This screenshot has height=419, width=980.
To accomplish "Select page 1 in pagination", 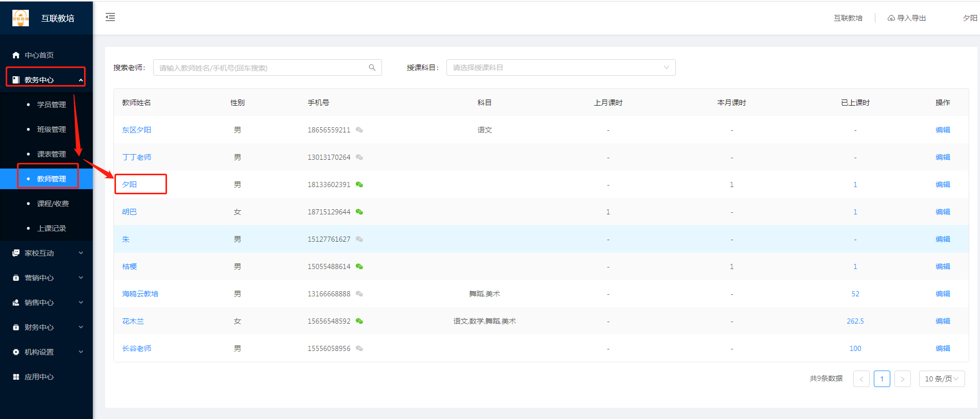I will 882,379.
